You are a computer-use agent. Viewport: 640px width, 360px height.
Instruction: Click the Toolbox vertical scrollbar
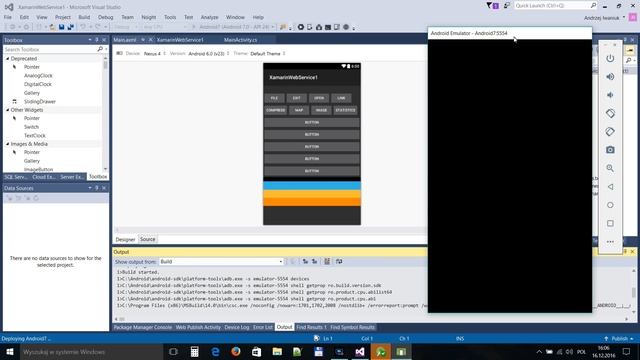pyautogui.click(x=106, y=114)
